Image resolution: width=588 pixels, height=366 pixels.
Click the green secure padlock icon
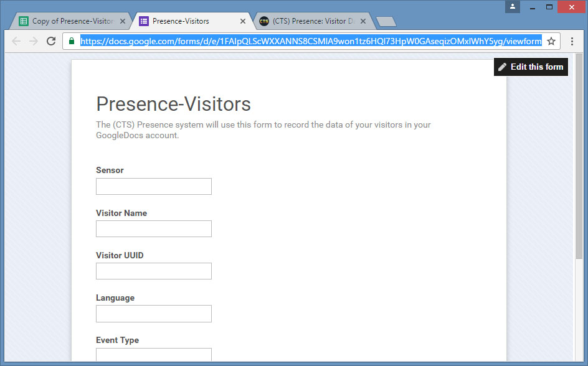click(72, 41)
